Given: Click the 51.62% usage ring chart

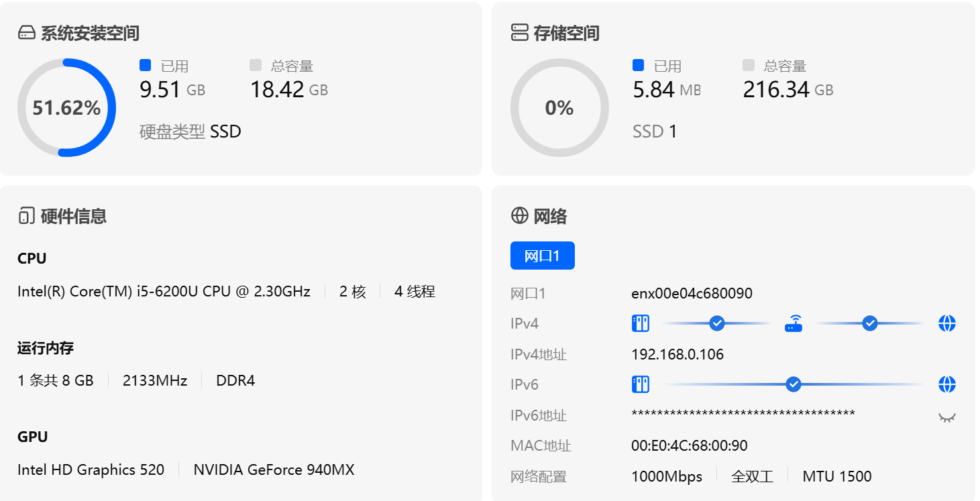Looking at the screenshot, I should click(66, 107).
